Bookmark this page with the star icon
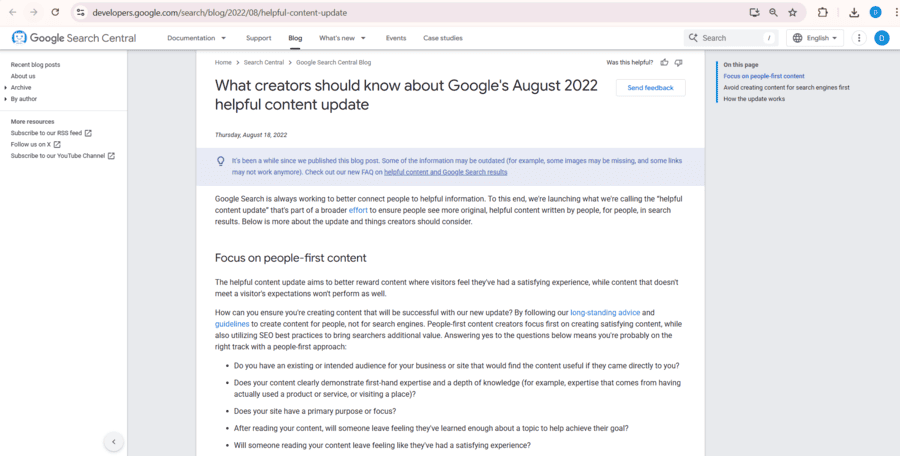Image resolution: width=900 pixels, height=456 pixels. tap(793, 12)
